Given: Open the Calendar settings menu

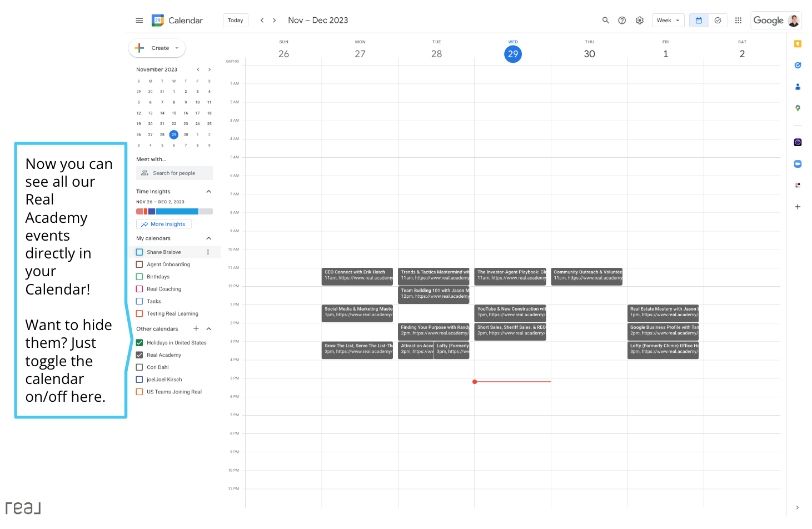Looking at the screenshot, I should 639,20.
